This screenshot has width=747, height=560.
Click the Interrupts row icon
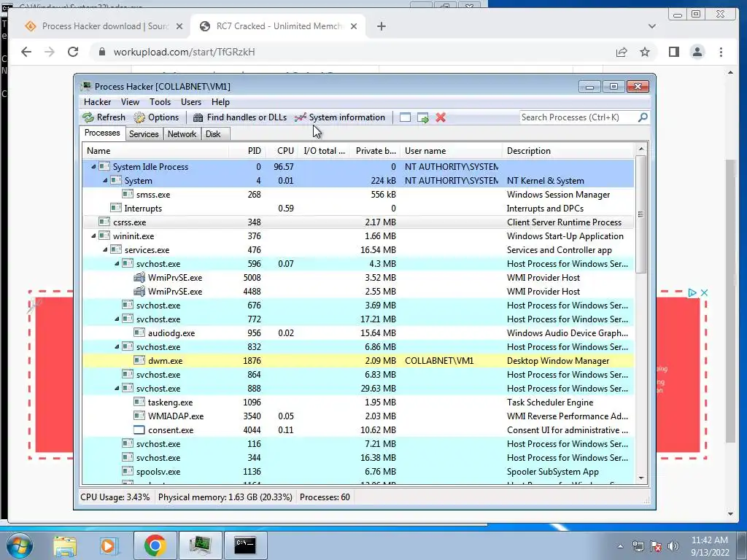[x=116, y=208]
